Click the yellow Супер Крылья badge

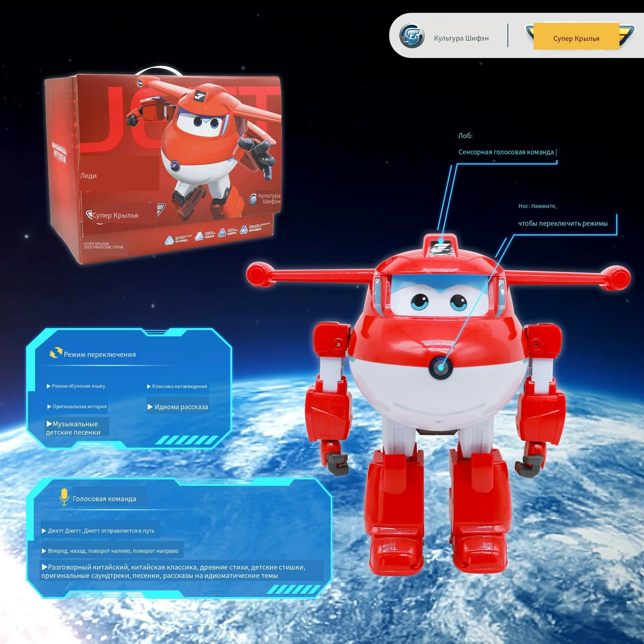click(576, 36)
